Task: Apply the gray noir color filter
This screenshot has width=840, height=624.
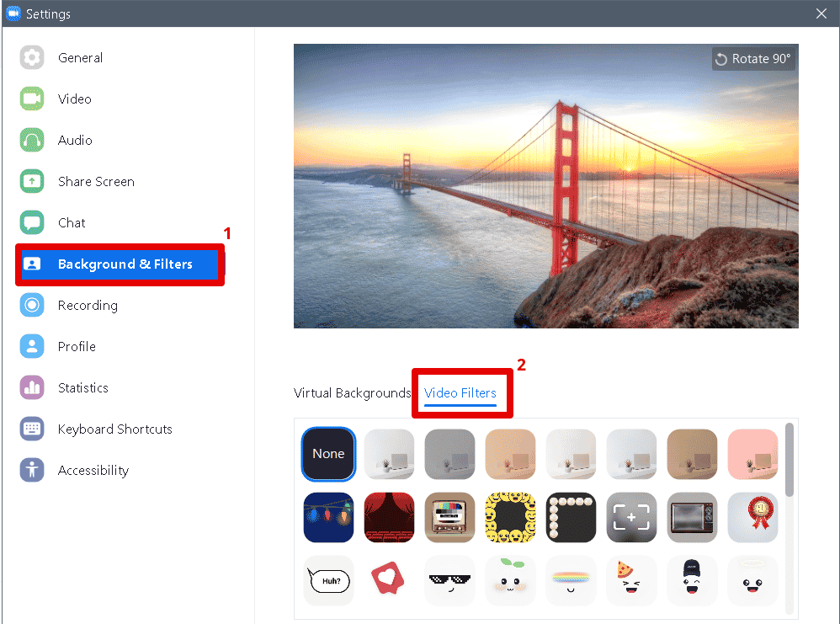Action: 449,454
